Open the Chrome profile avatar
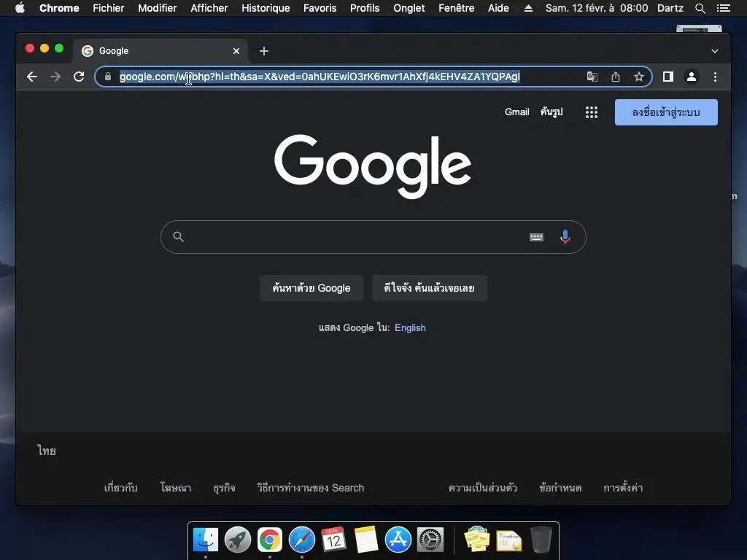 (x=692, y=77)
